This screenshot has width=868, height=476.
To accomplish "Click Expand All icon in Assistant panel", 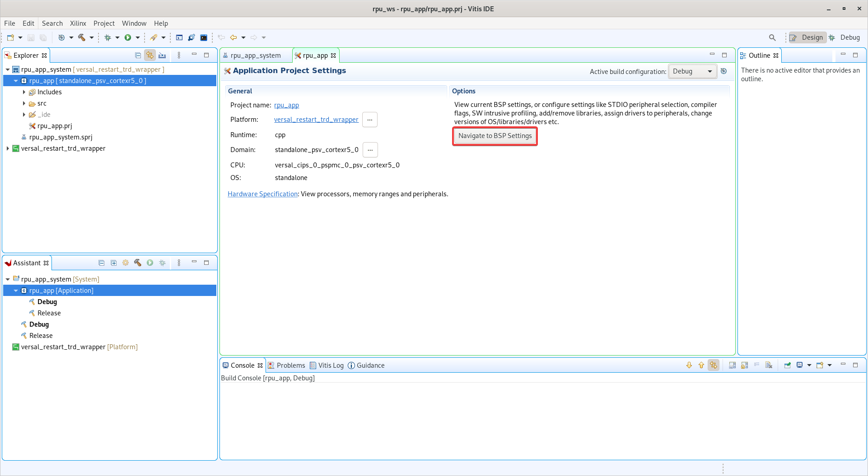I will point(113,263).
